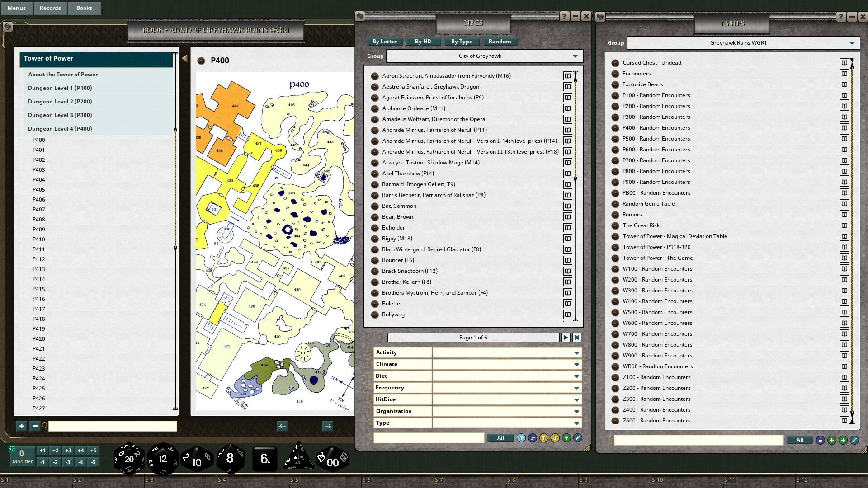Click the blue sort arrow in the NPCs window

521,437
